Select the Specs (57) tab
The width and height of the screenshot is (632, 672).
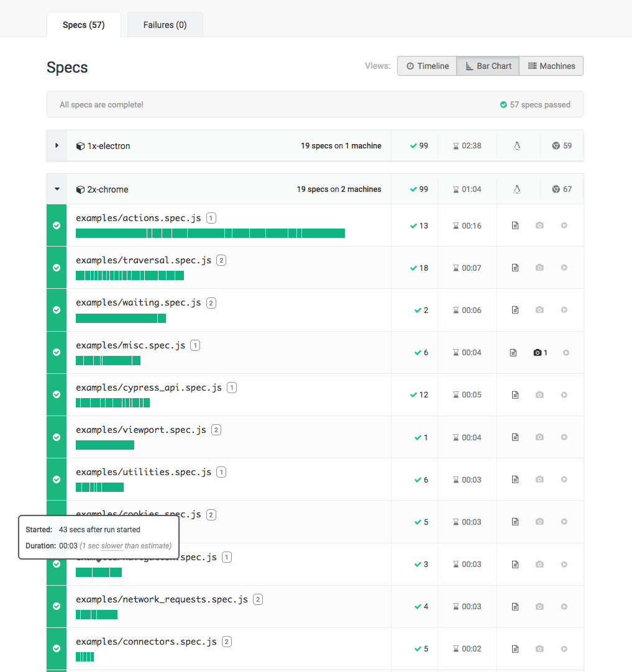[83, 24]
